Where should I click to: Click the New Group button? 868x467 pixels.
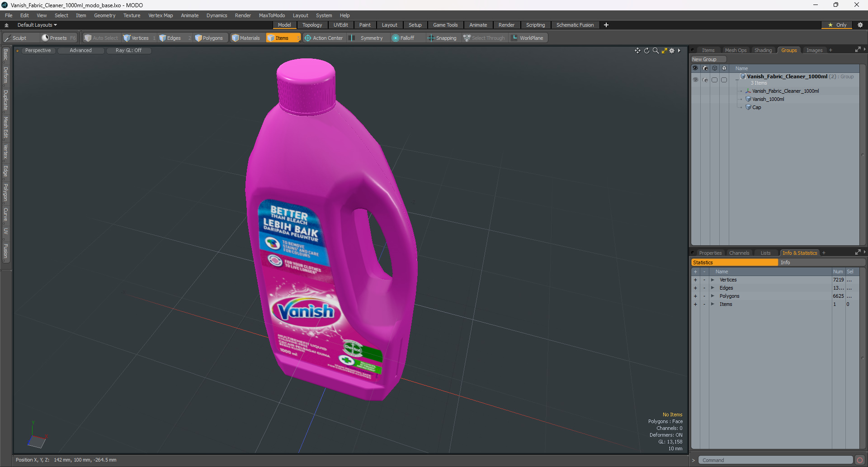coord(708,59)
